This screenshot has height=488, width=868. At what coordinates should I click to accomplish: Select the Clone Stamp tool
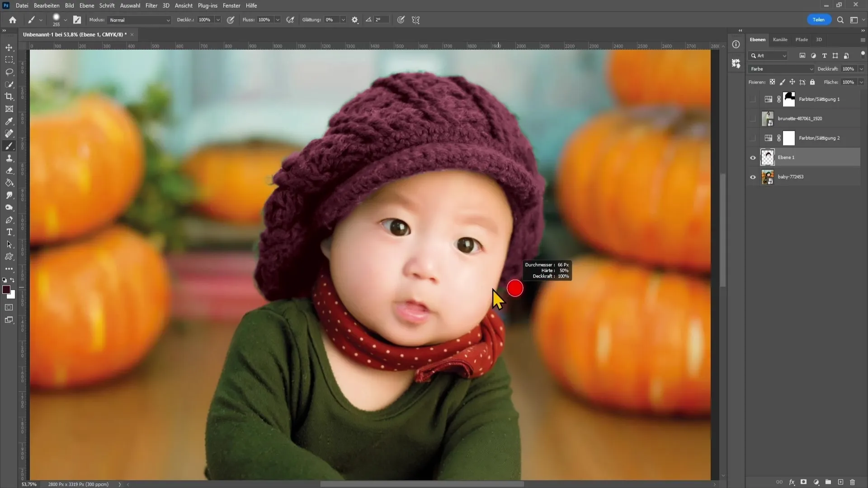[x=9, y=158]
